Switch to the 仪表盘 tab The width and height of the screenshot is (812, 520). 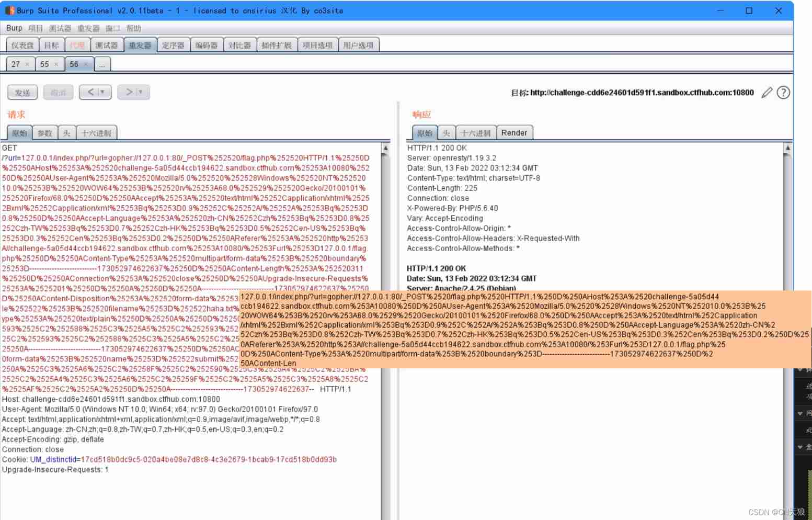click(x=22, y=45)
